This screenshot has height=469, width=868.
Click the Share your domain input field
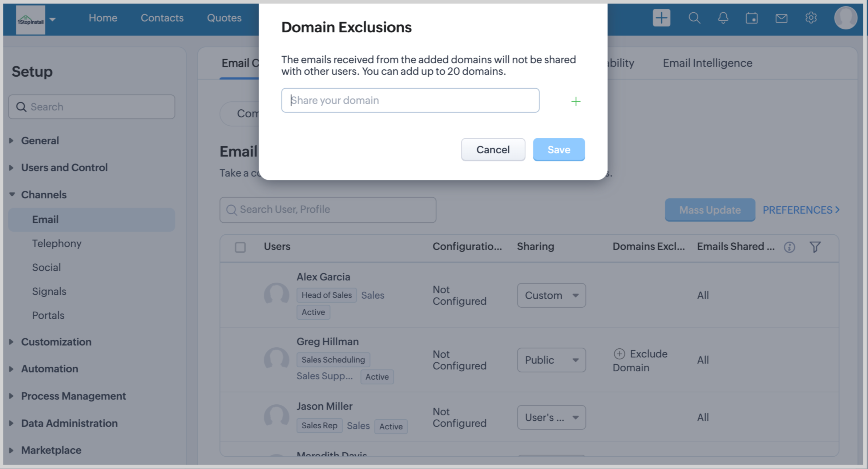click(x=410, y=100)
